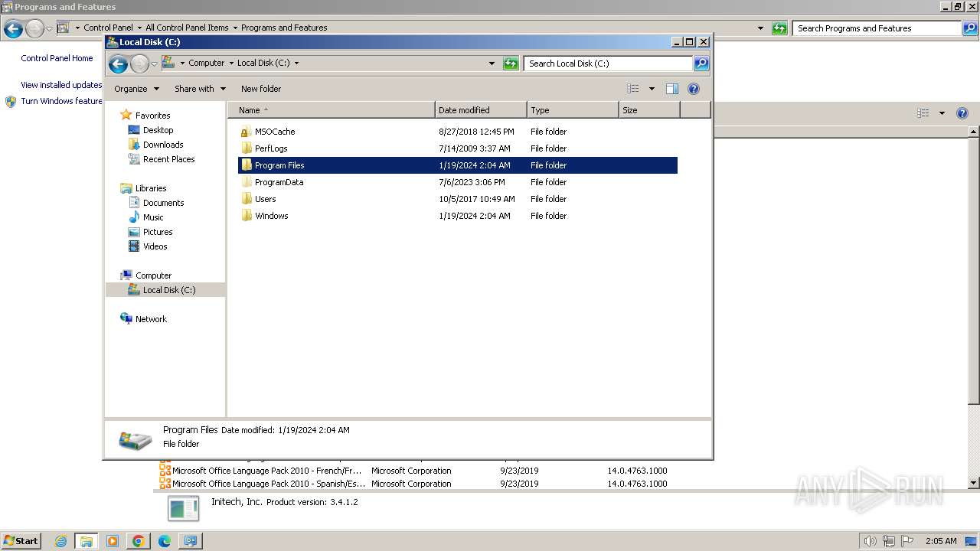Expand arrow after Local Disk (C:) breadcrumb
The image size is (980, 551).
(297, 64)
